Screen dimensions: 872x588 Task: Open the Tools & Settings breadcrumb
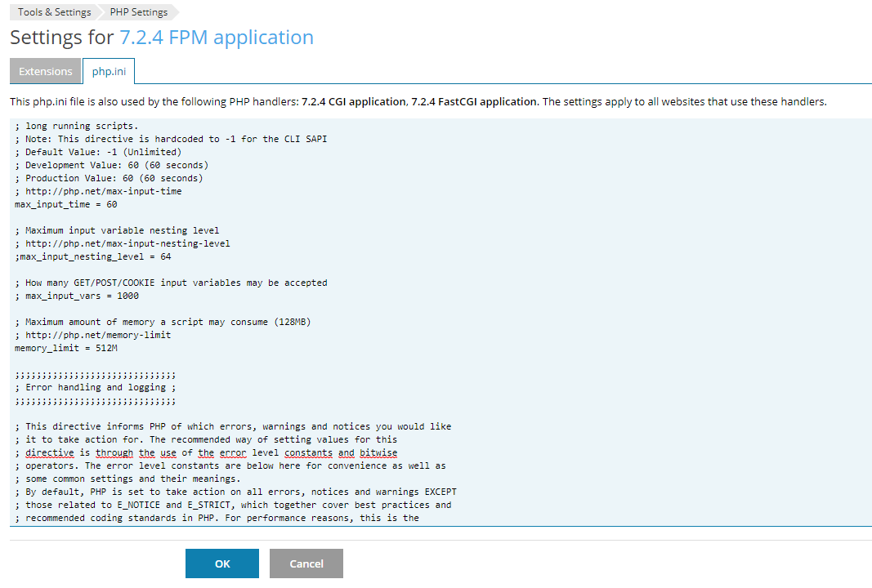click(54, 11)
